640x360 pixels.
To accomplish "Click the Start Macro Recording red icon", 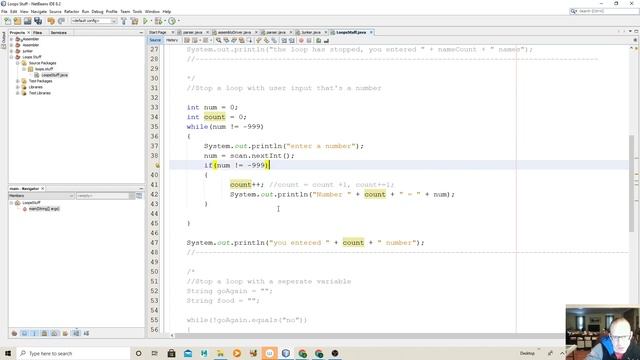I will click(301, 40).
